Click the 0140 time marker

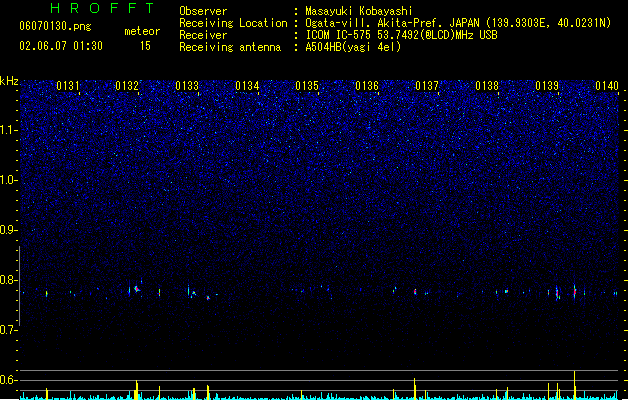pos(607,86)
